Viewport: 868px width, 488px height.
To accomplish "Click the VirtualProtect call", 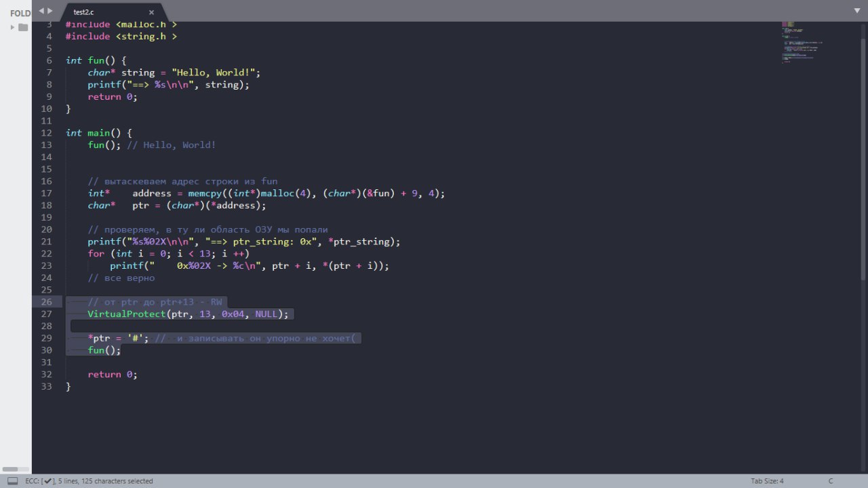I will pyautogui.click(x=188, y=314).
